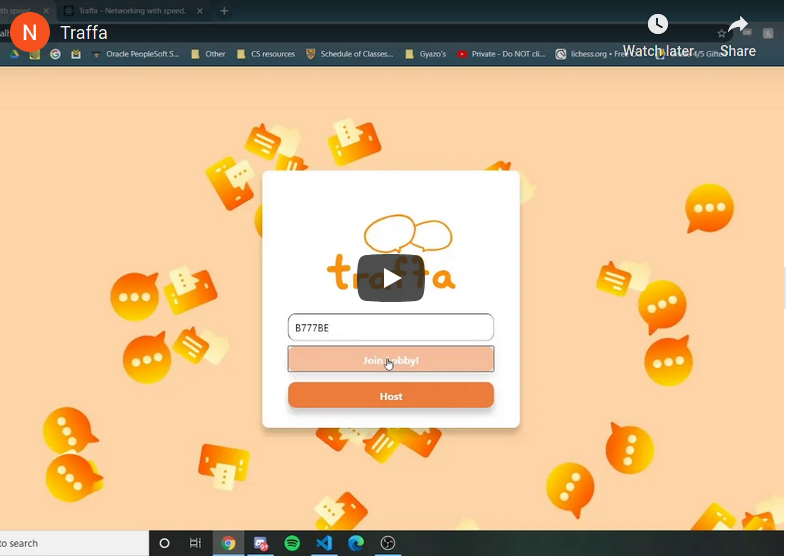
Task: Click the orange Host button
Action: [391, 396]
